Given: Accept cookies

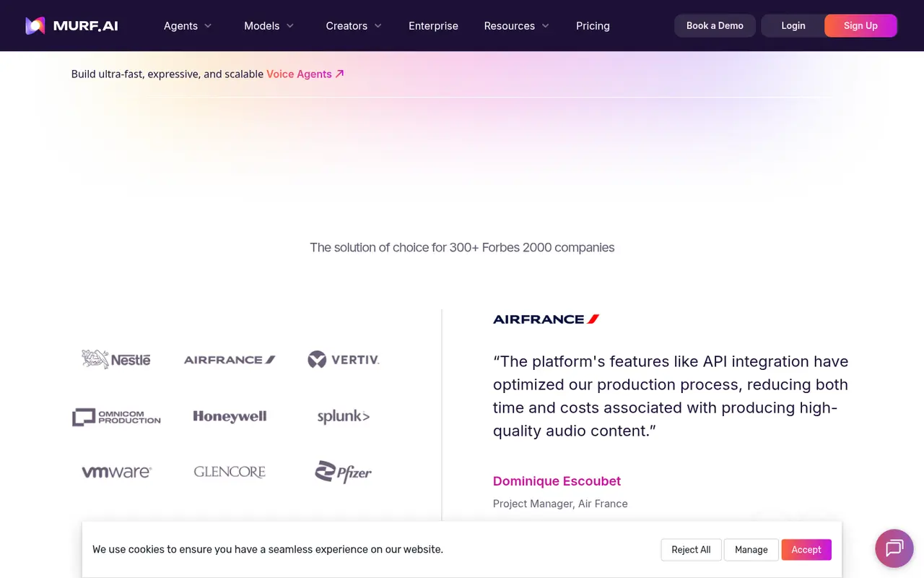Looking at the screenshot, I should (x=806, y=550).
